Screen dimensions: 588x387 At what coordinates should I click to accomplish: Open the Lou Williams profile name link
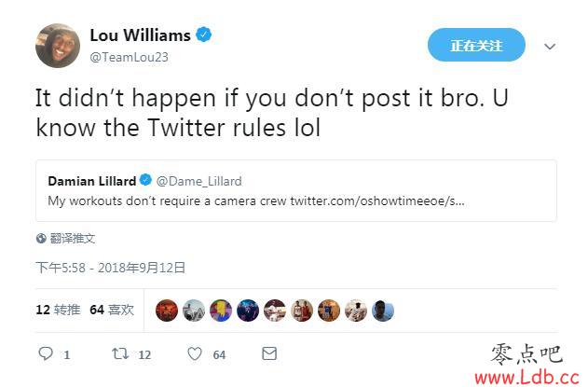(141, 35)
